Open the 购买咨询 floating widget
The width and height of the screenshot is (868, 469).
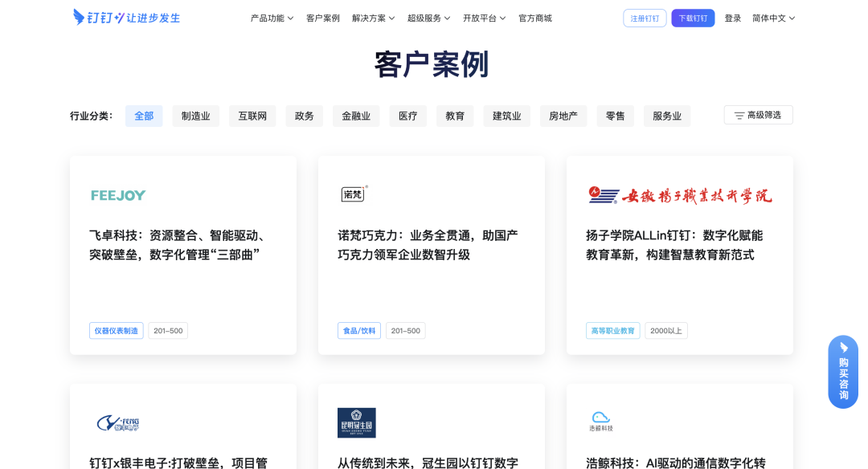(843, 372)
